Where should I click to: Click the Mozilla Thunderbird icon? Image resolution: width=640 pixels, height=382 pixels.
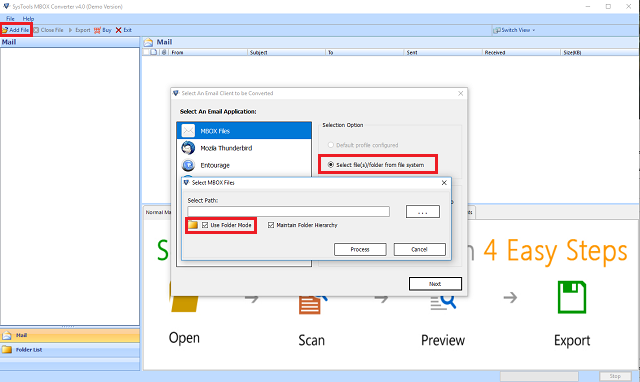point(188,148)
